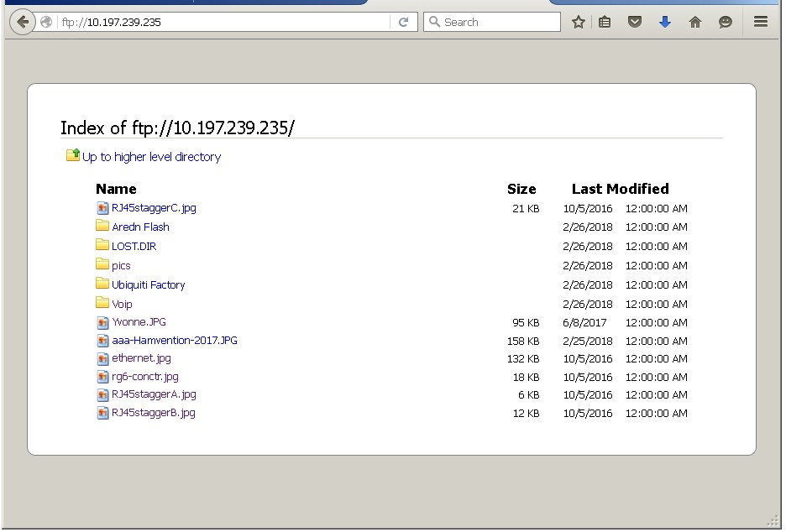Reload the page with the refresh icon

point(403,23)
